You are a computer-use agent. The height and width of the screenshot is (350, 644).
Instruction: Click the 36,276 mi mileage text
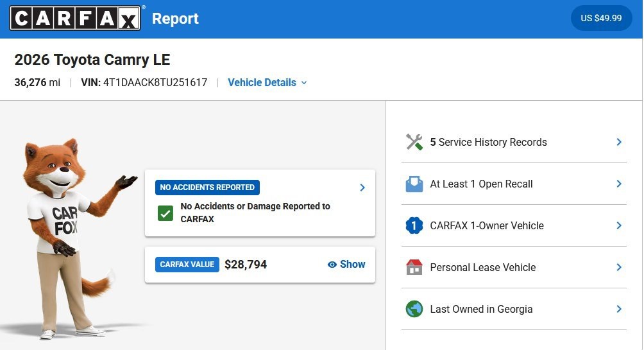tap(37, 83)
